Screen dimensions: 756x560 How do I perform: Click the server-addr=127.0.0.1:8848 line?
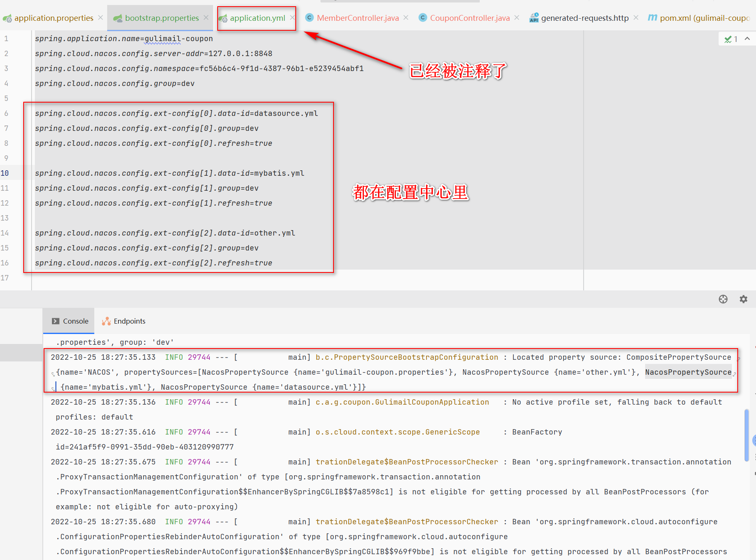[154, 54]
